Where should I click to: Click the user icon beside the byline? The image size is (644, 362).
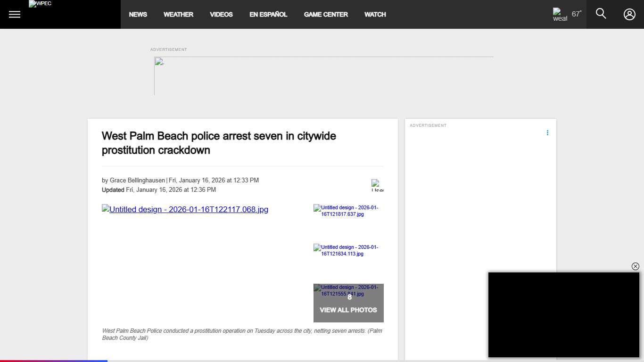tap(377, 184)
